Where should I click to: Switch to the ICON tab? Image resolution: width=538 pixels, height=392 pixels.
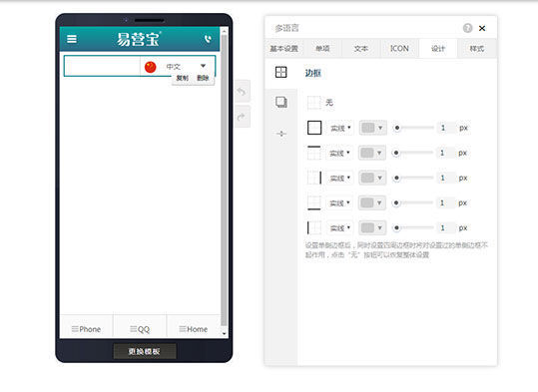point(399,49)
